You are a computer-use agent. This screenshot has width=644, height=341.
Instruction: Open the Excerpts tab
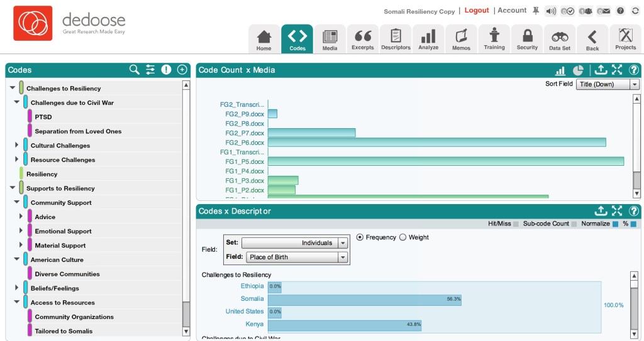pos(363,39)
